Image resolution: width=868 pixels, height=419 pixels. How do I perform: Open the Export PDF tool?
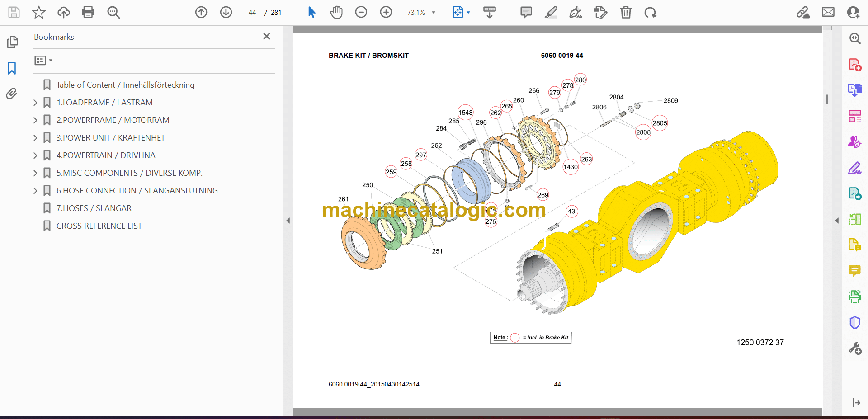click(854, 90)
